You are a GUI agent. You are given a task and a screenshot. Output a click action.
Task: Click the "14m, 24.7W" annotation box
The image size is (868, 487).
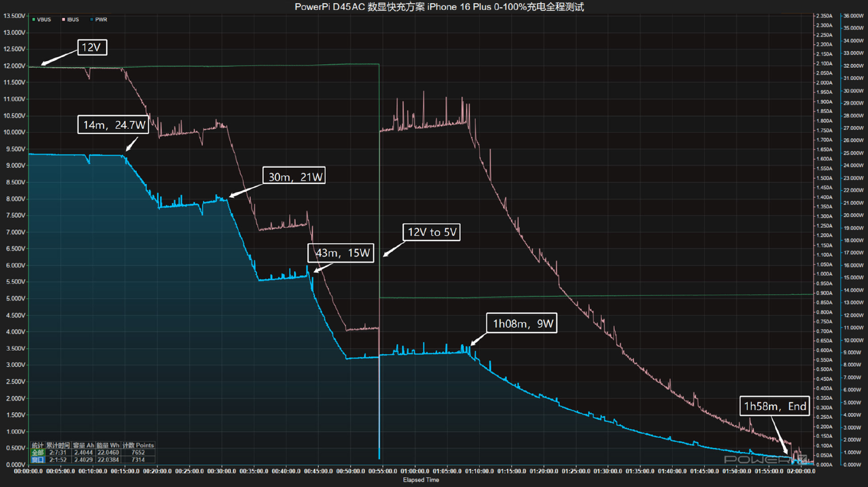click(113, 124)
